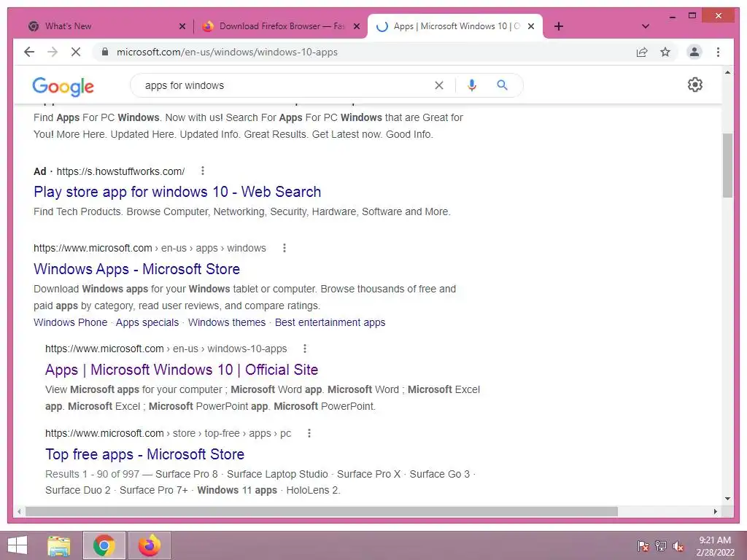This screenshot has height=560, width=747.
Task: Open 'Top free apps - Microsoft Store' result
Action: tap(145, 454)
